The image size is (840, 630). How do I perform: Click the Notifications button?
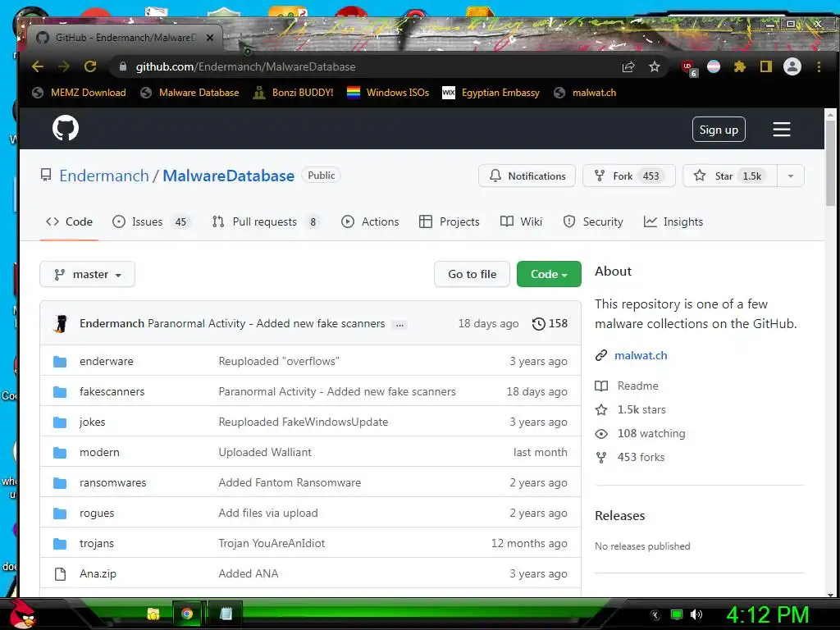527,176
